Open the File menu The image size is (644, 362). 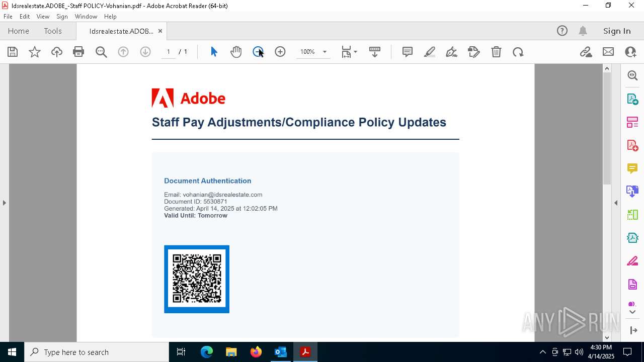pos(8,17)
